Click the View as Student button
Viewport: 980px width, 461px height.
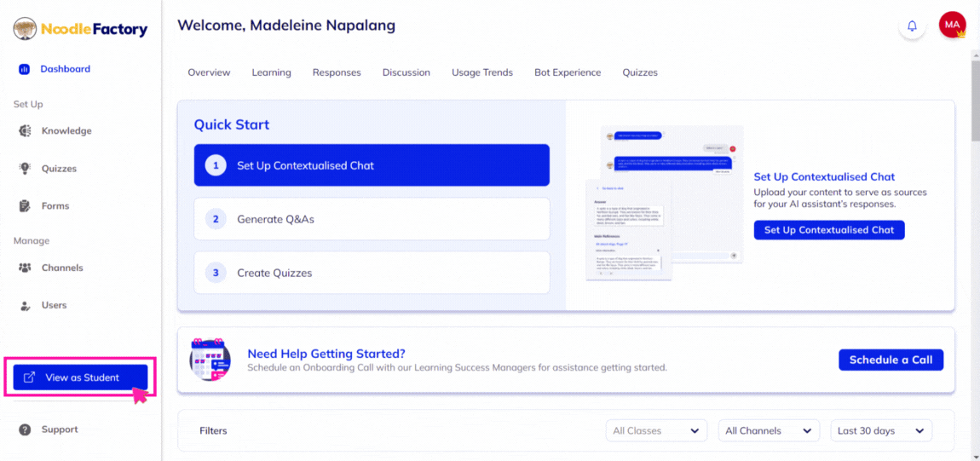[x=81, y=377]
